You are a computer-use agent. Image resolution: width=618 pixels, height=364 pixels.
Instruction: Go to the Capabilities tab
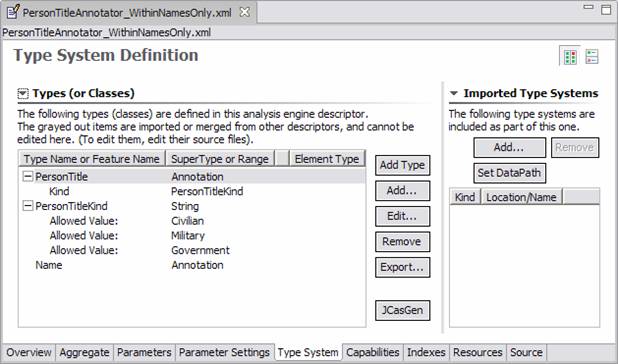pos(372,352)
